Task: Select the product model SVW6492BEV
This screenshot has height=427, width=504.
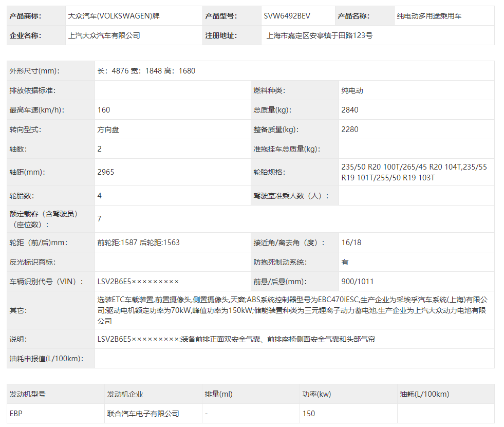Action: coord(287,16)
